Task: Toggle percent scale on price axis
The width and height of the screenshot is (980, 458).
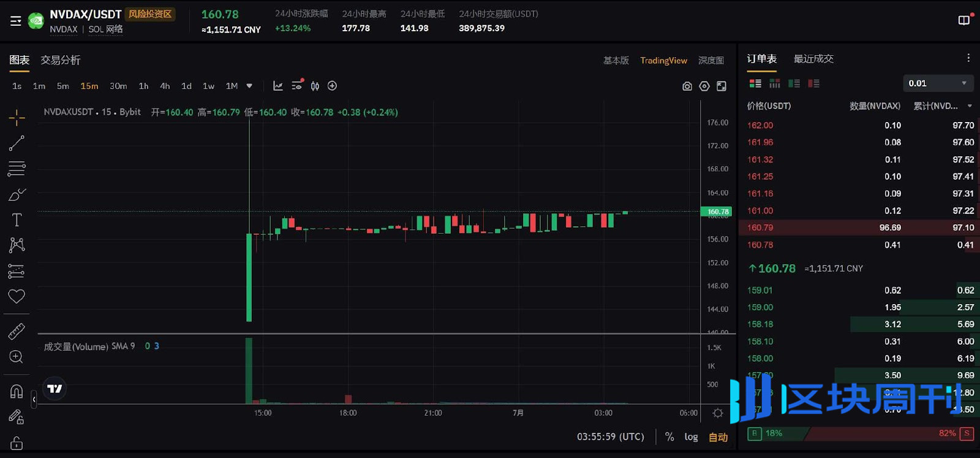Action: coord(669,437)
